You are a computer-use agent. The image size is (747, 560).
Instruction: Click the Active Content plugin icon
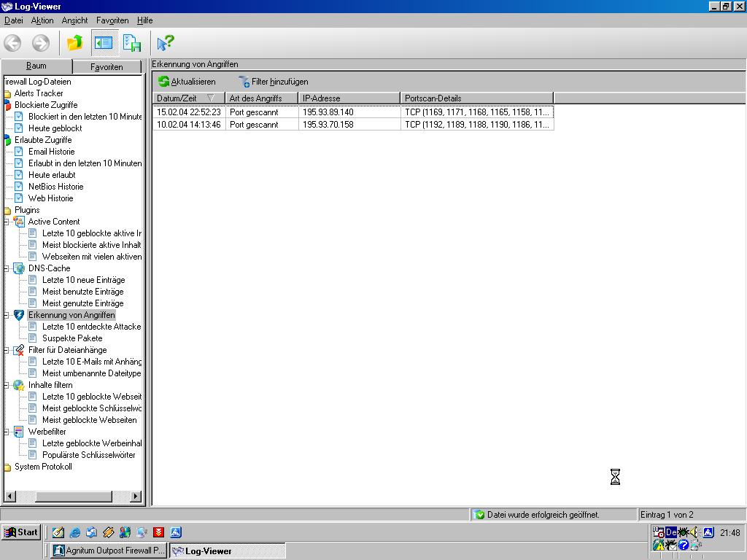[x=19, y=222]
